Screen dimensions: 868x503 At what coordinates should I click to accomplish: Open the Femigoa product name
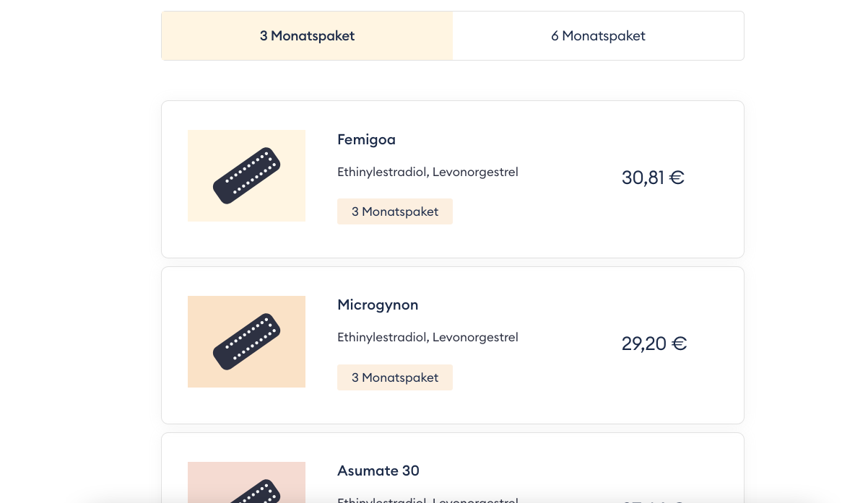click(366, 140)
